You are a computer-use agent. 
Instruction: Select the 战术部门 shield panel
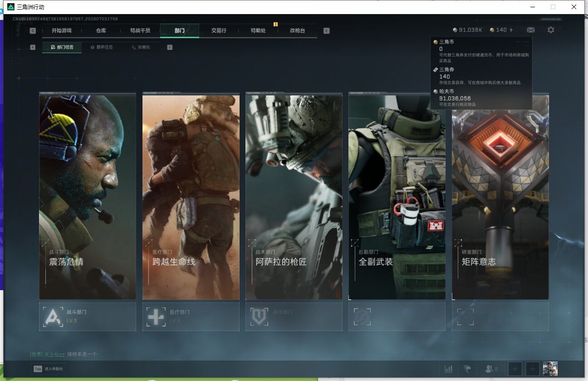[294, 317]
